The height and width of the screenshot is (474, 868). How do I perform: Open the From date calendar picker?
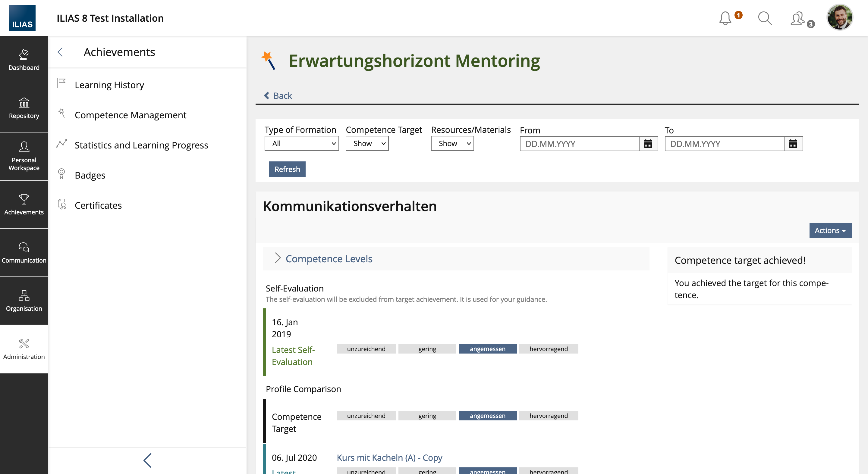pyautogui.click(x=648, y=144)
